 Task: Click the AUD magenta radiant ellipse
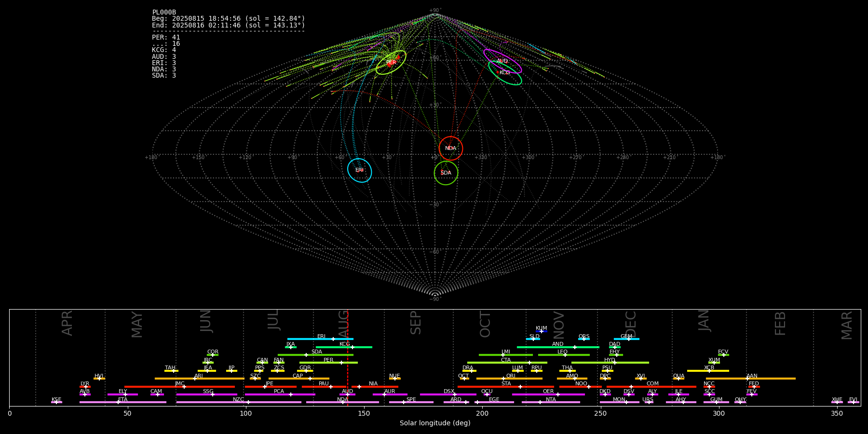(502, 61)
